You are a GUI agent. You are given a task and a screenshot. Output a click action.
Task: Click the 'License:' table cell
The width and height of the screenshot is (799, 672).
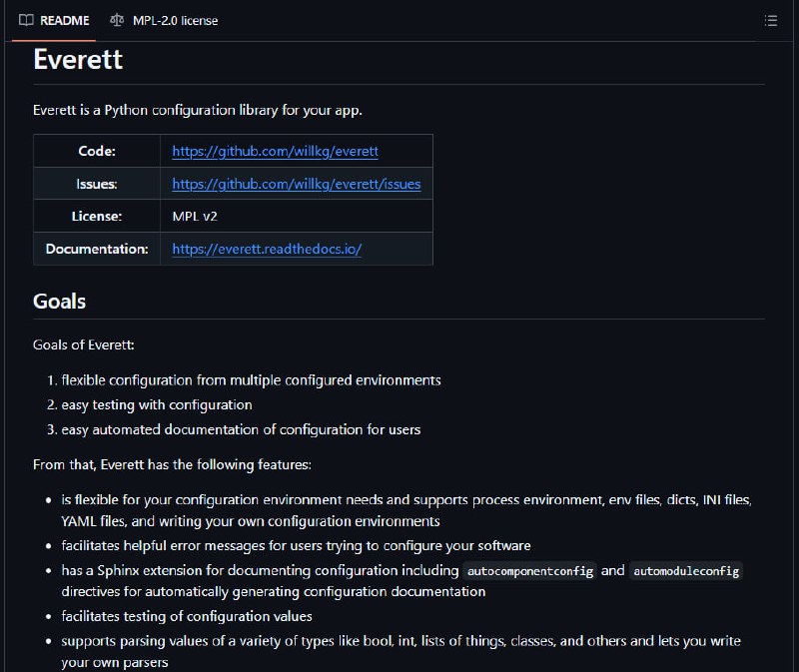tap(97, 216)
